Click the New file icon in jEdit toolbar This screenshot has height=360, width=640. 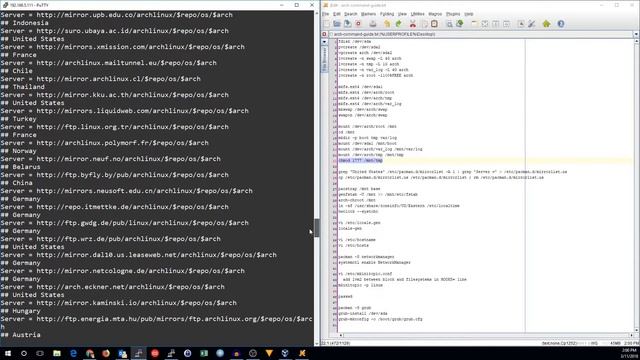point(326,24)
